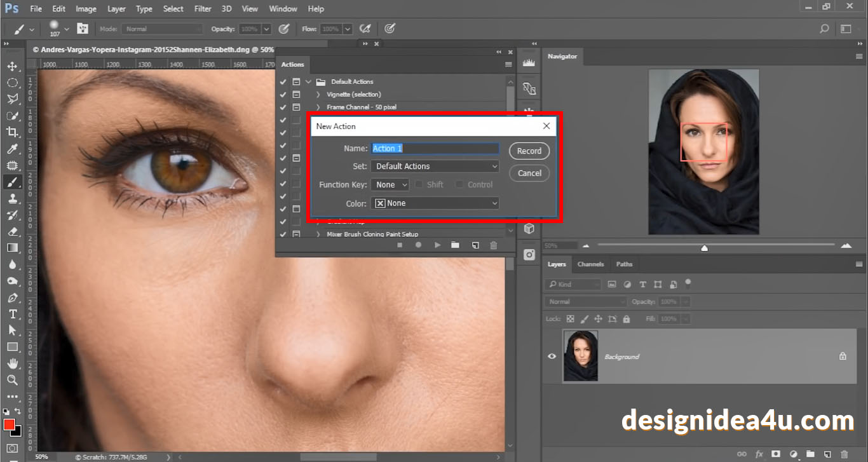Open the Color dropdown in New Action
Screen dimensions: 868x462
(435, 203)
